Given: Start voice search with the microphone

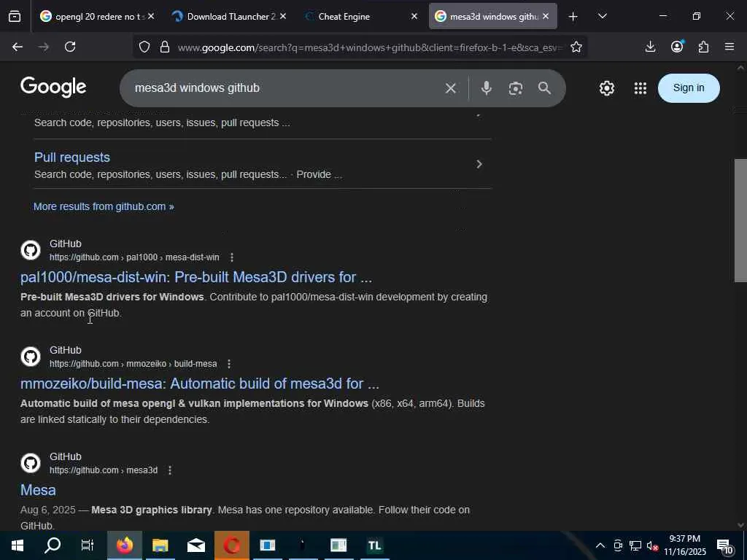Looking at the screenshot, I should coord(486,88).
